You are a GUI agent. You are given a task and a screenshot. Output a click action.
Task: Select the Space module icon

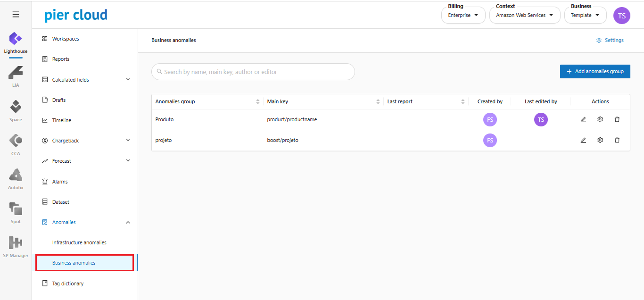(x=16, y=110)
